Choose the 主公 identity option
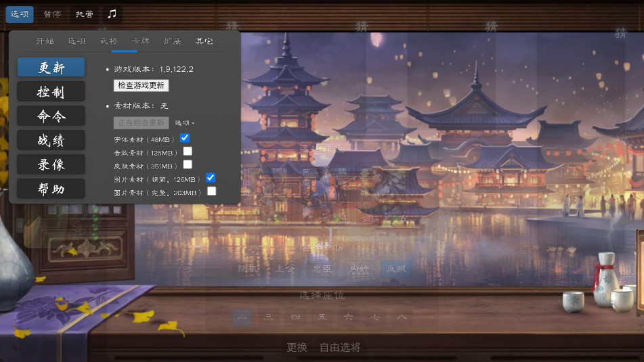The image size is (644, 362). coord(285,269)
